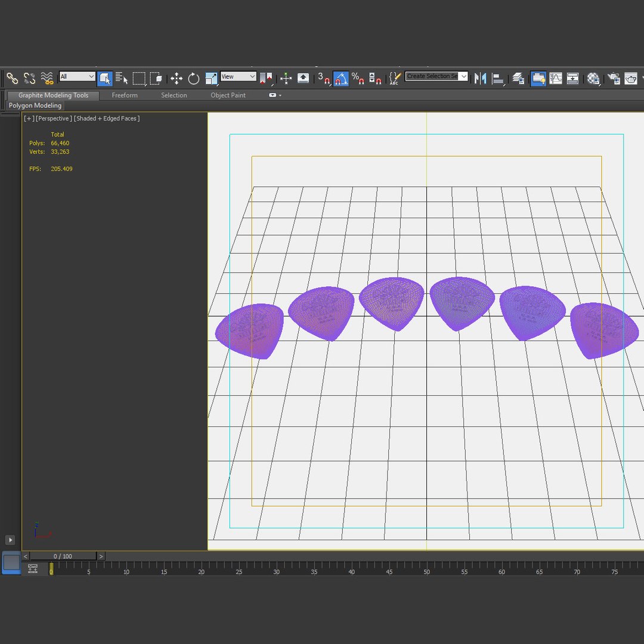Click the Polygon Modeling panel button
The image size is (644, 644).
coord(35,106)
